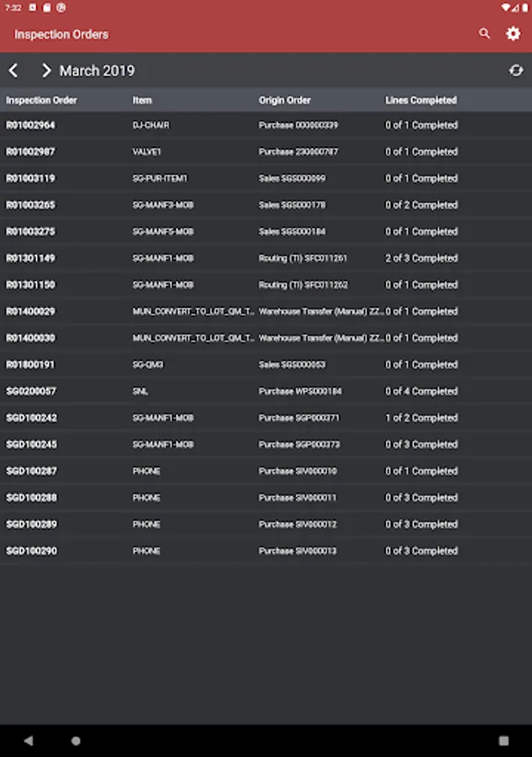This screenshot has width=532, height=757.
Task: Open the search icon in header
Action: pos(484,34)
